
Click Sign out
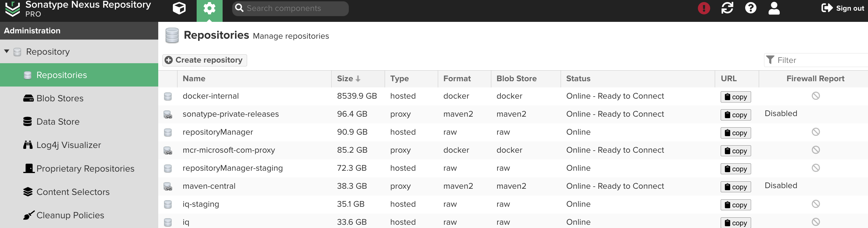click(x=843, y=8)
